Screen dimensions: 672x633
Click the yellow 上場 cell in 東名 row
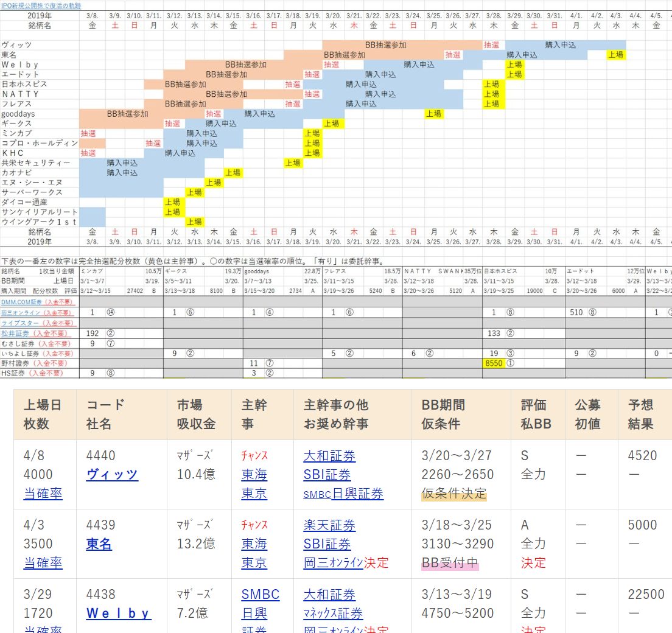[615, 55]
